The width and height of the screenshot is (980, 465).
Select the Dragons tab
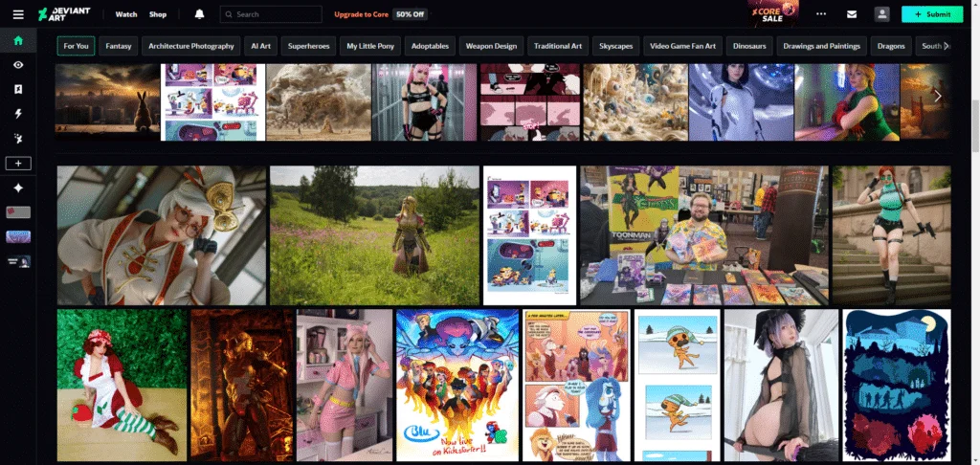click(x=891, y=46)
